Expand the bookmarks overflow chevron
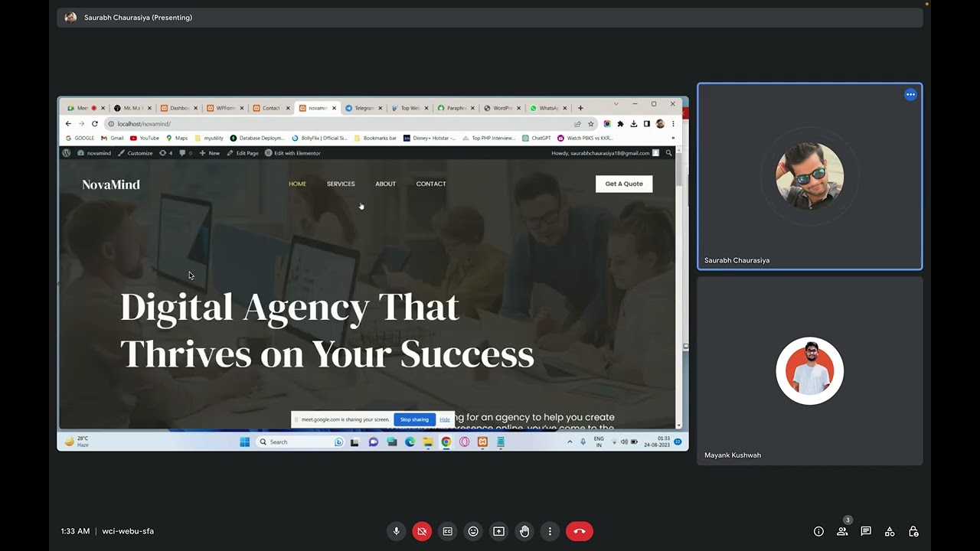The height and width of the screenshot is (551, 980). coord(673,139)
